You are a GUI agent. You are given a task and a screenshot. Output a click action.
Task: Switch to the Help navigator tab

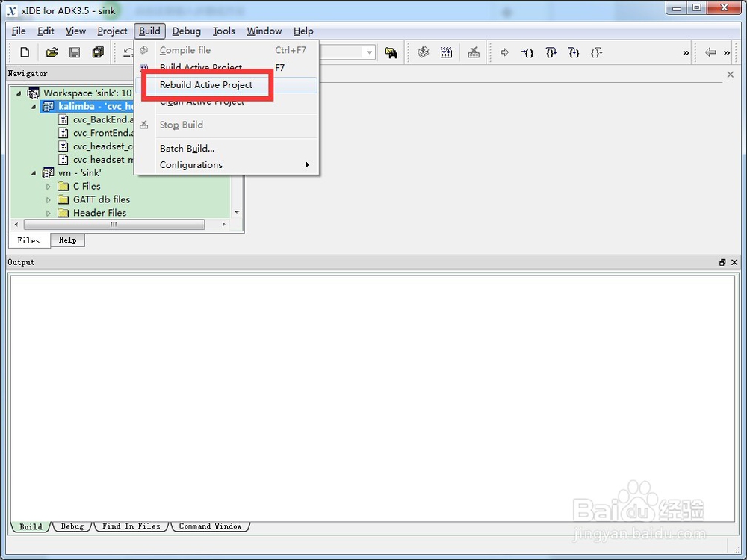click(x=68, y=240)
